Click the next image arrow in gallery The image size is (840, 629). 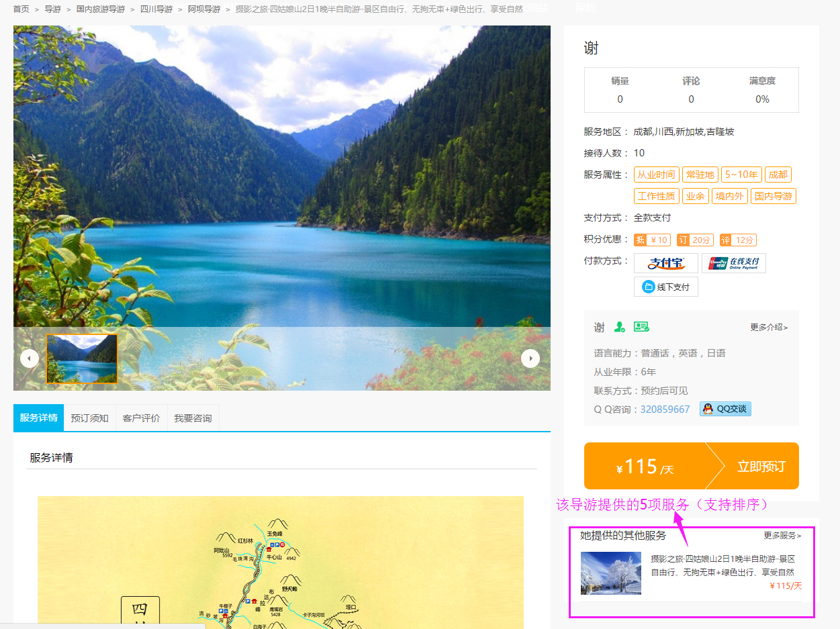(530, 358)
